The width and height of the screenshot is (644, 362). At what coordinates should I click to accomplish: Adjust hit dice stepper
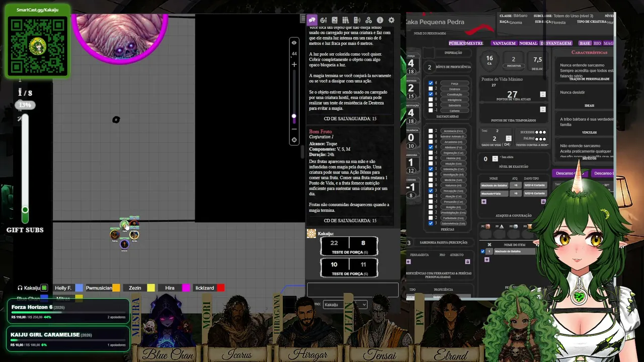coord(509,139)
